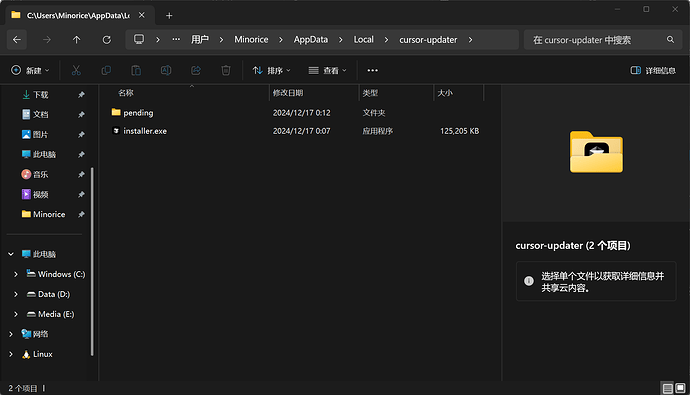Toggle the 详细信息 details pane
The image size is (690, 395).
(653, 70)
